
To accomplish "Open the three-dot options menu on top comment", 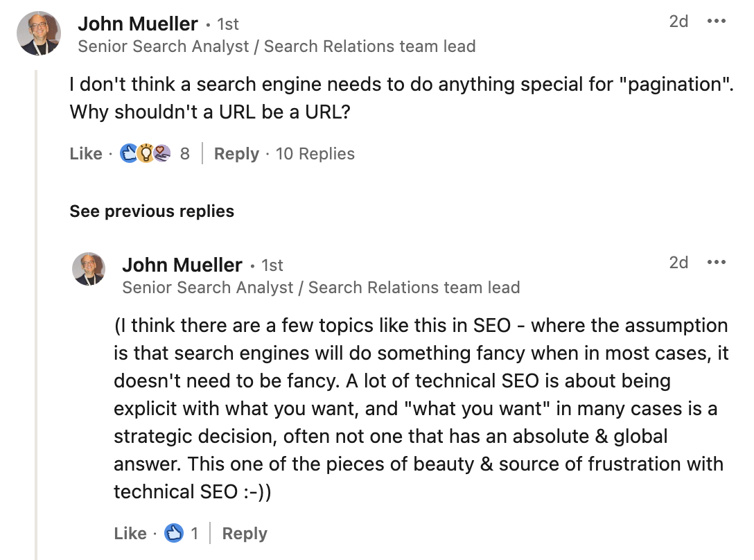I will [716, 21].
